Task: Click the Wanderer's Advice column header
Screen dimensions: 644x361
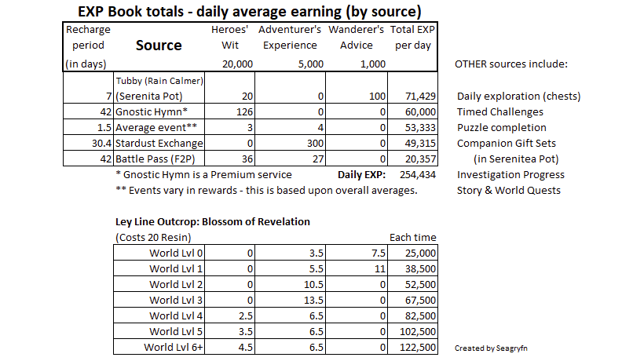Action: (357, 38)
